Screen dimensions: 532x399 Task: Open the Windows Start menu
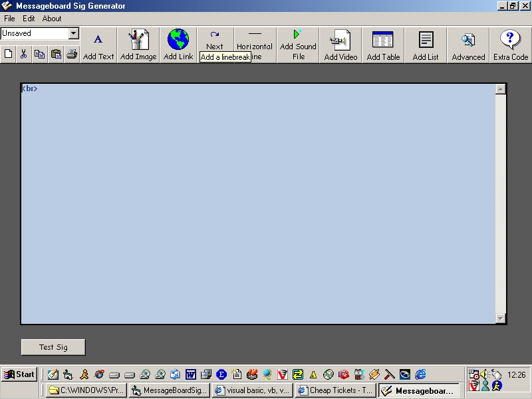coord(19,374)
